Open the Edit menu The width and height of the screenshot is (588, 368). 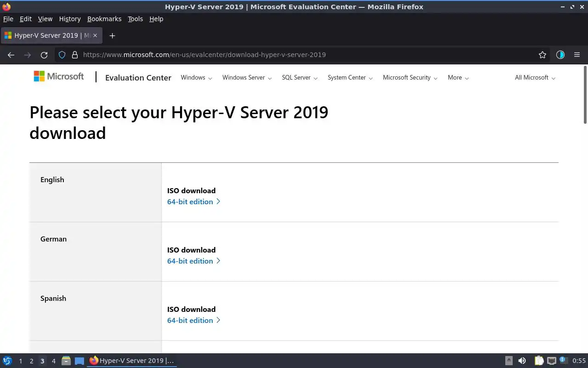click(26, 19)
